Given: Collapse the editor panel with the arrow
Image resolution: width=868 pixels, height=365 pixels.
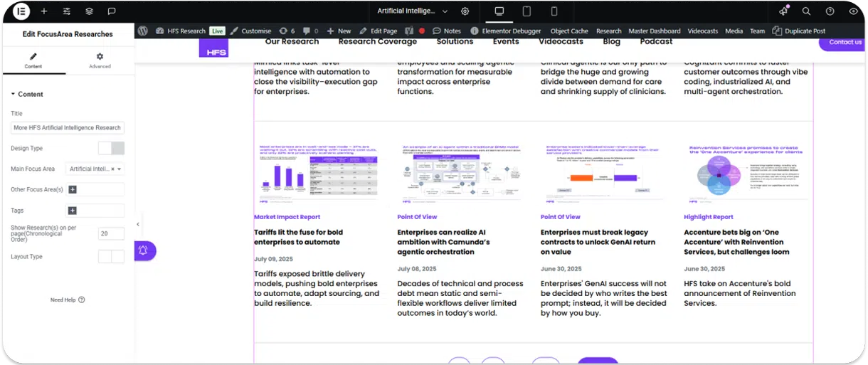Looking at the screenshot, I should [x=137, y=224].
